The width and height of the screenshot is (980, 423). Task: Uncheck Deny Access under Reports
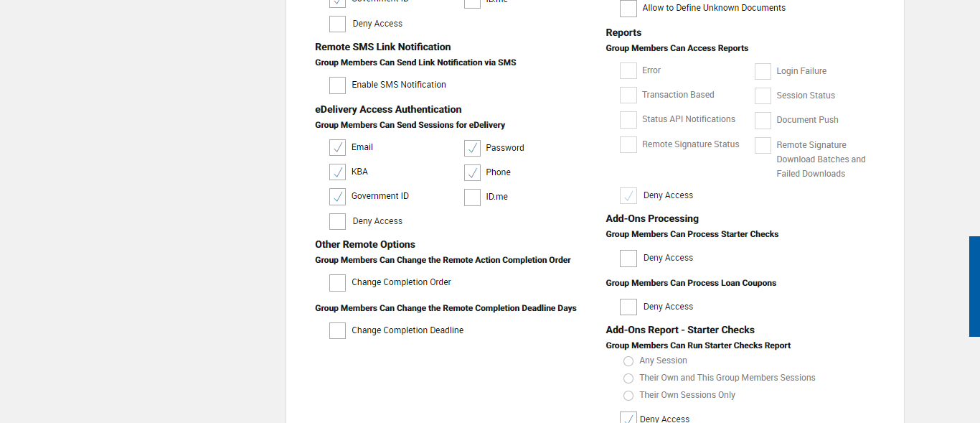628,196
